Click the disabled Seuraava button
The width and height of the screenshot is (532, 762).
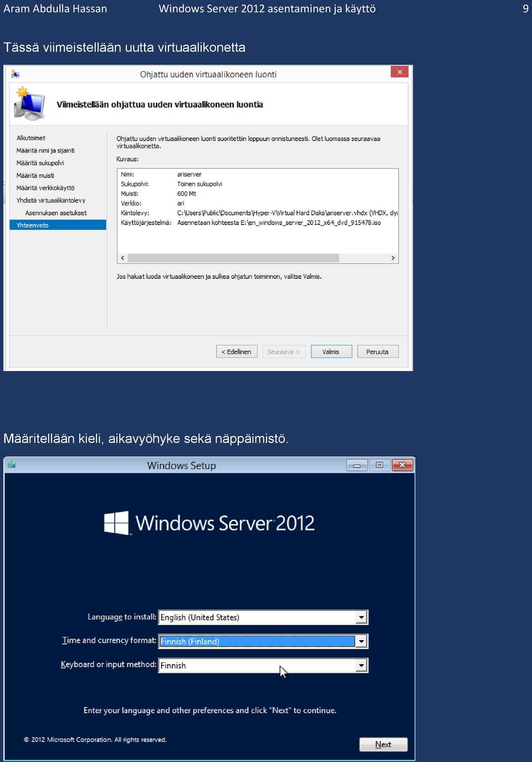click(x=283, y=351)
